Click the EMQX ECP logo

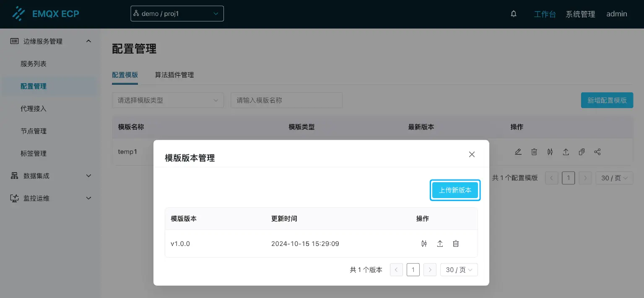(46, 14)
